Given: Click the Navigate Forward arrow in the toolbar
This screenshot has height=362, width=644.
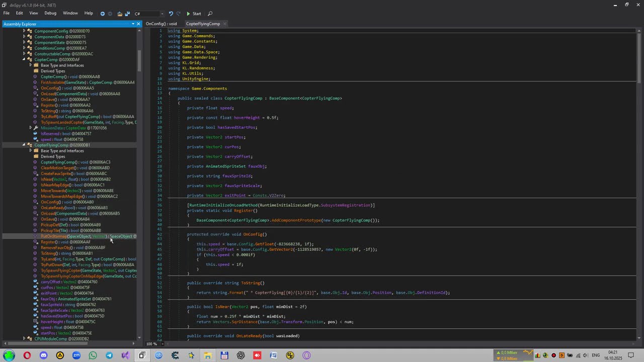Looking at the screenshot, I should coord(110,14).
